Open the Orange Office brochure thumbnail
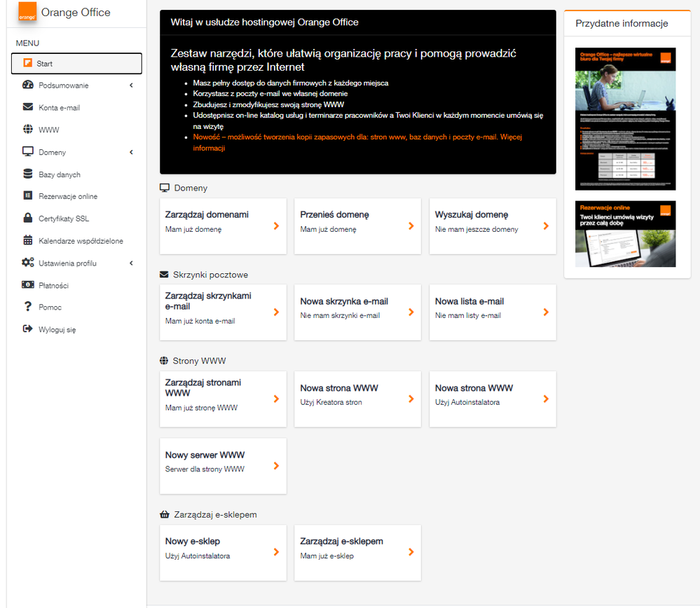The image size is (700, 608). 625,119
